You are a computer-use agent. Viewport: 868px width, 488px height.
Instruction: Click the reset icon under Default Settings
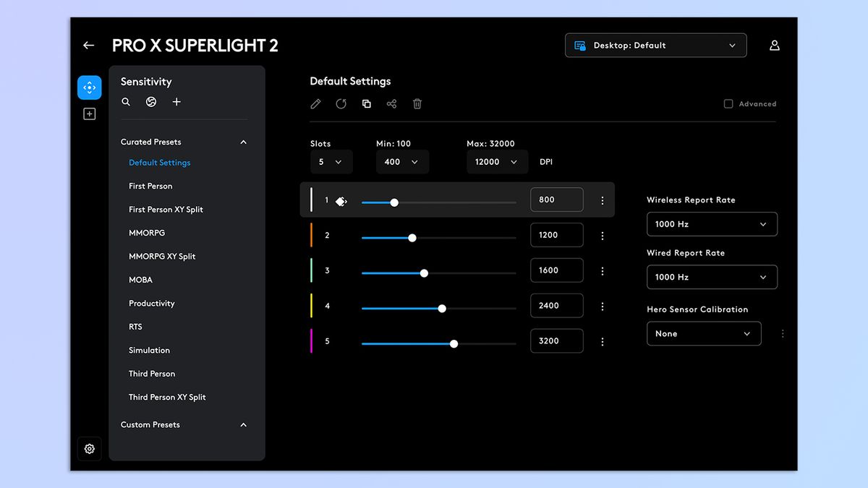341,103
